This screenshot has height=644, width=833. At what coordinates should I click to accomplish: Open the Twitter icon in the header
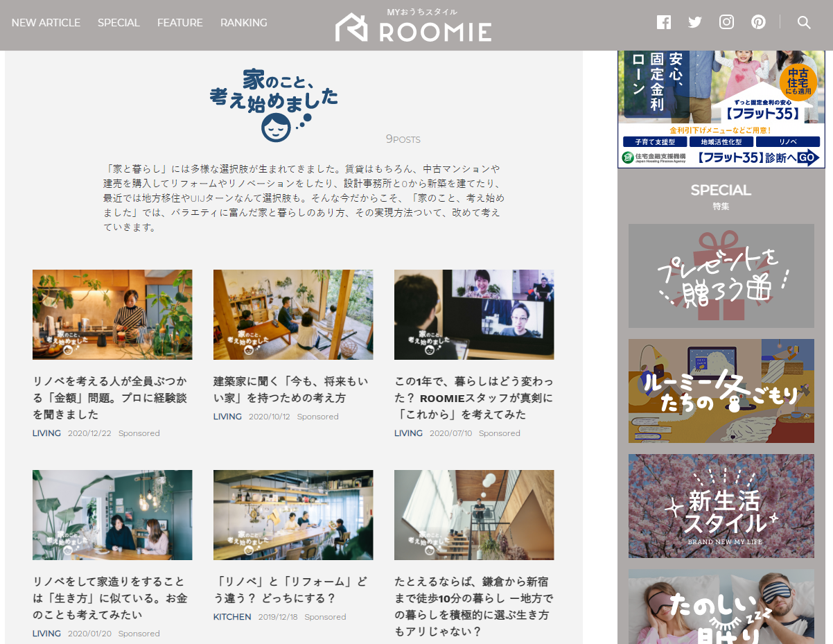695,22
